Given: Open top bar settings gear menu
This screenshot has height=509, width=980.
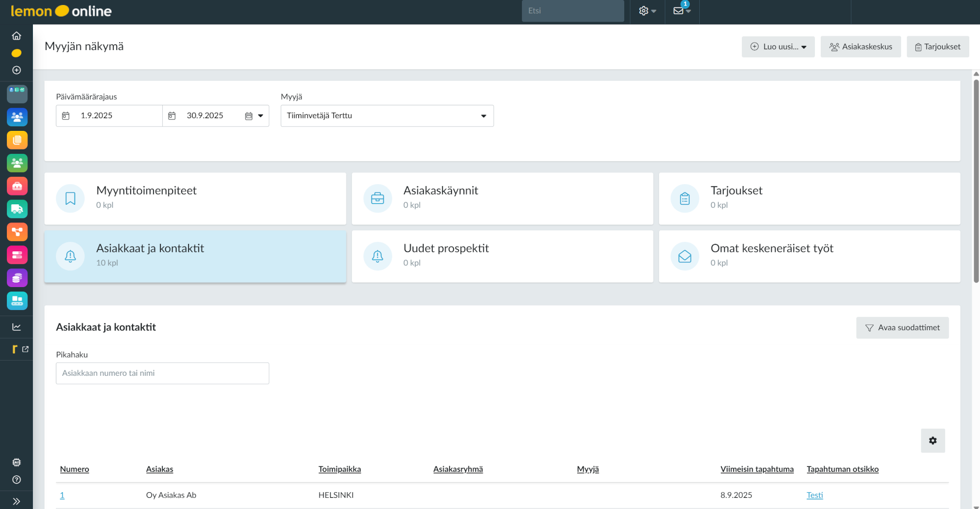Looking at the screenshot, I should coord(647,11).
